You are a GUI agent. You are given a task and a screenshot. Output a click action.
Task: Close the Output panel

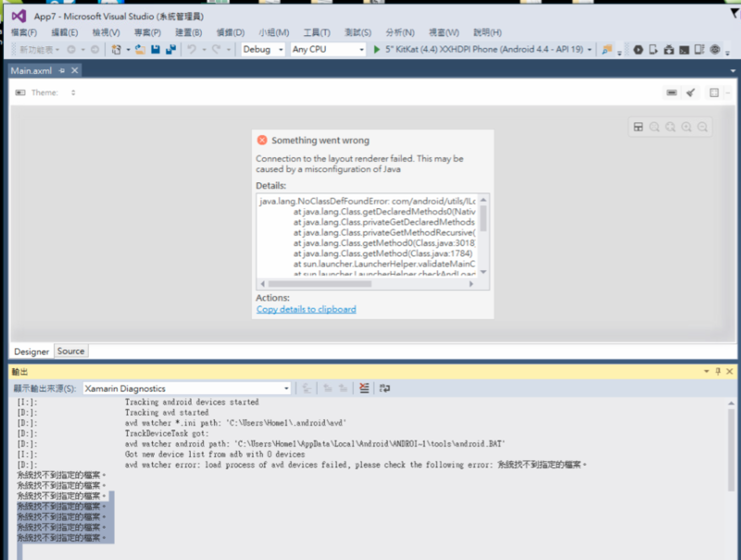[730, 371]
